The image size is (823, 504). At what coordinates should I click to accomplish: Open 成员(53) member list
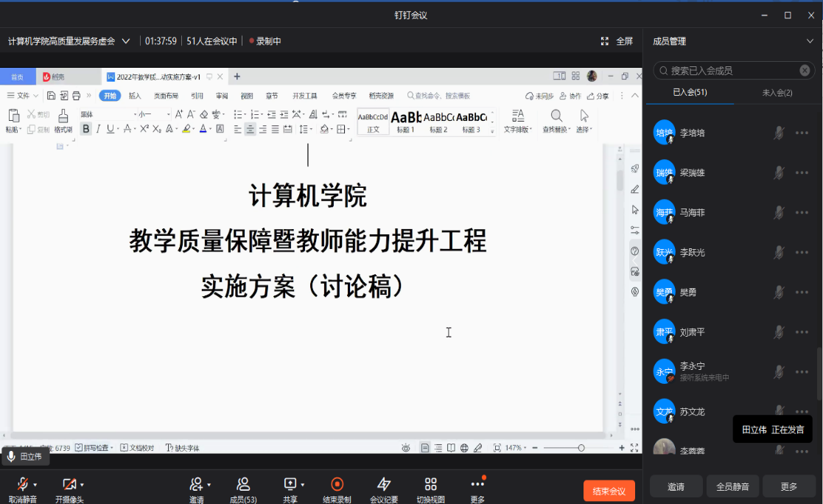[x=243, y=489]
